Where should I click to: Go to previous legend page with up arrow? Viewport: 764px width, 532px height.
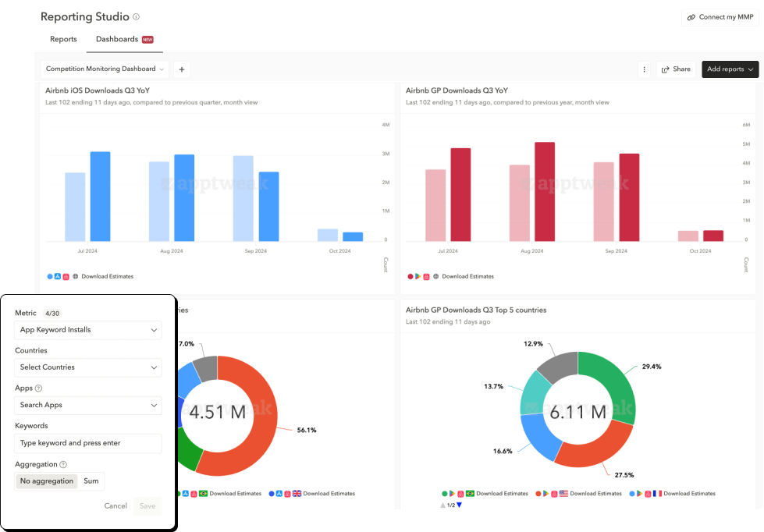coord(443,505)
